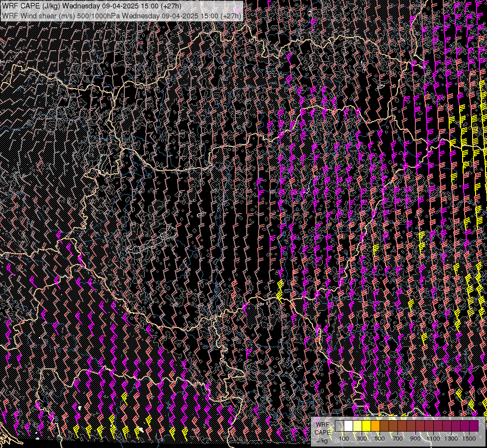Select the white CAPE legend swatch
The image size is (487, 448).
tap(349, 426)
